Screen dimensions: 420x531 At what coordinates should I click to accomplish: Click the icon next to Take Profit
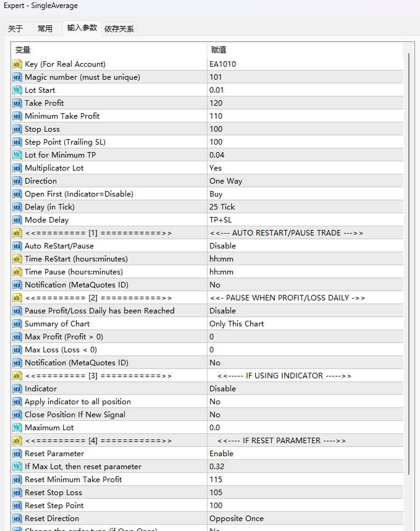[17, 103]
